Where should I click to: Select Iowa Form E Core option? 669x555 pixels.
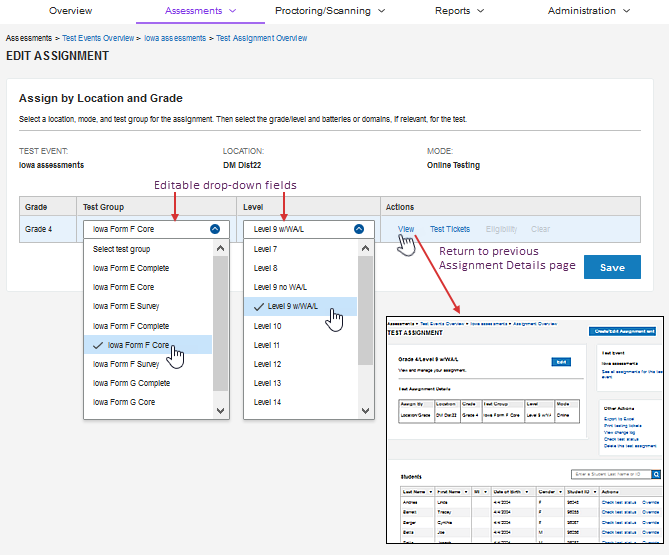[x=148, y=287]
